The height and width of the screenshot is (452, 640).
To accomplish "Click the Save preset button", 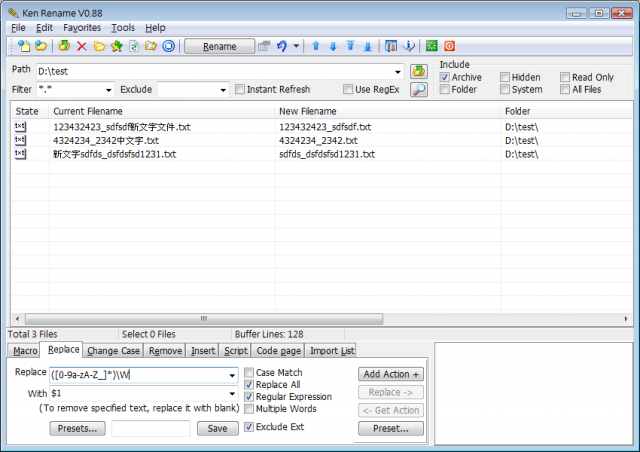I will pyautogui.click(x=218, y=428).
